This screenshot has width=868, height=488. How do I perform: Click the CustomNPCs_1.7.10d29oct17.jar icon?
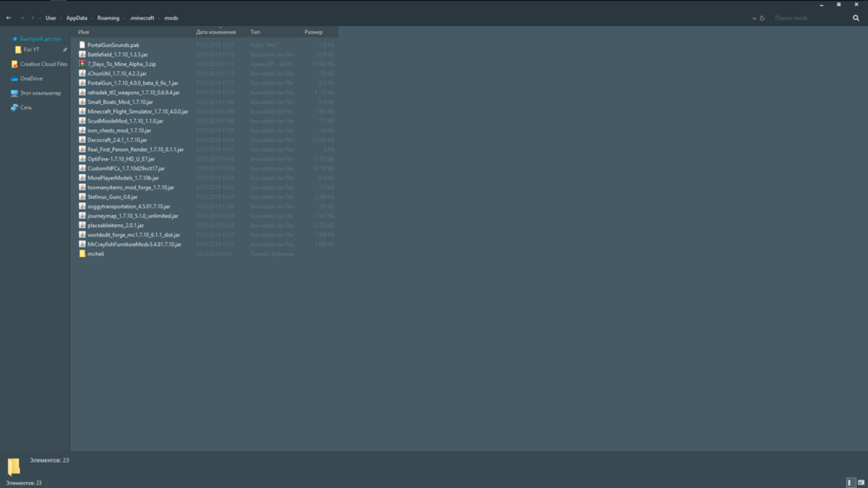(82, 168)
